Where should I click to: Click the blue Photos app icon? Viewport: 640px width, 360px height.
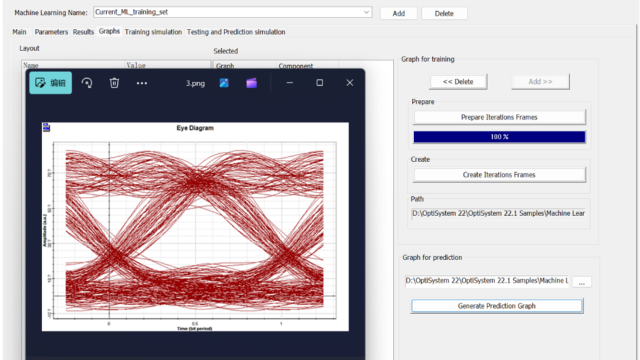224,83
